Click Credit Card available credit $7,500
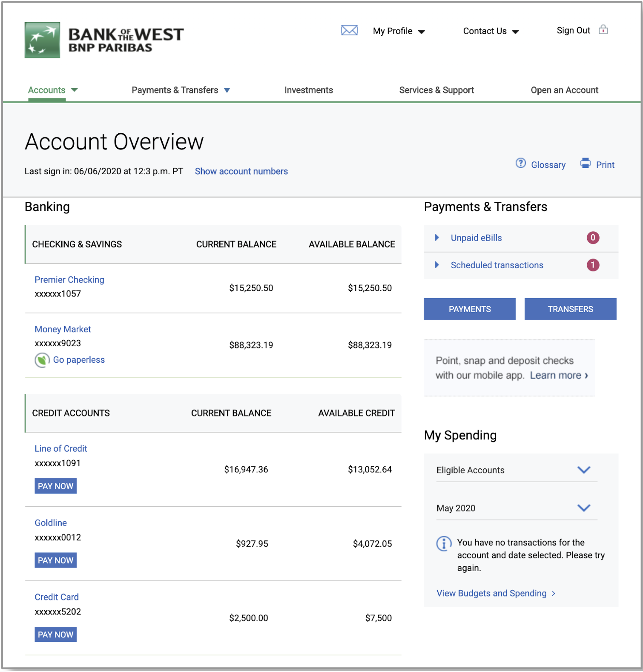Viewport: 643px width, 672px height. point(379,618)
